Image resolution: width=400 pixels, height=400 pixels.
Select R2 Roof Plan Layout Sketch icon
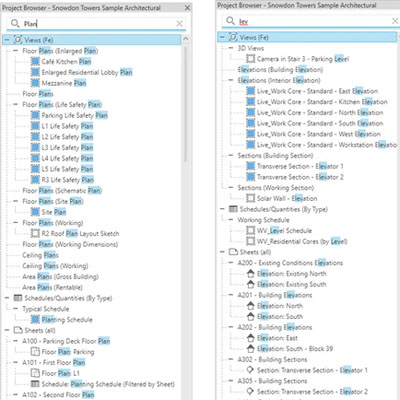coord(35,233)
